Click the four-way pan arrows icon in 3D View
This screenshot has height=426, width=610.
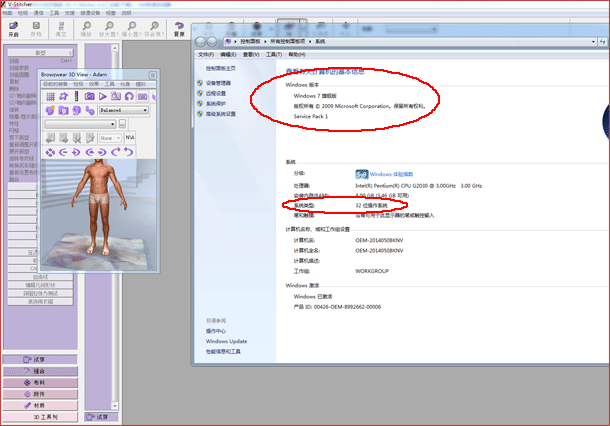click(x=50, y=152)
